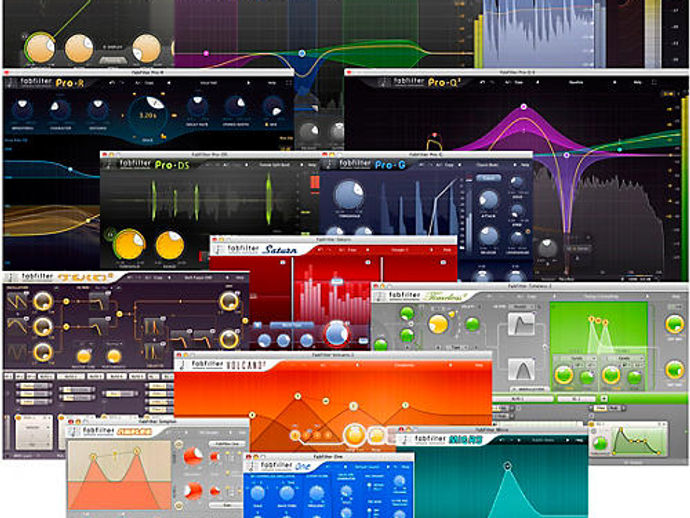Click the top filter node in Volcano 2 display
690x518 pixels.
tap(298, 397)
